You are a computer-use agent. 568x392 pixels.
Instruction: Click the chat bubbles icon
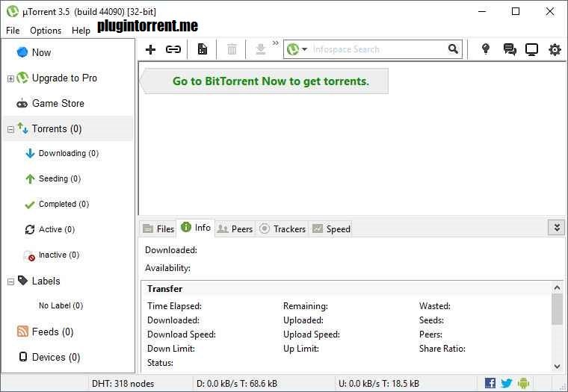coord(510,49)
